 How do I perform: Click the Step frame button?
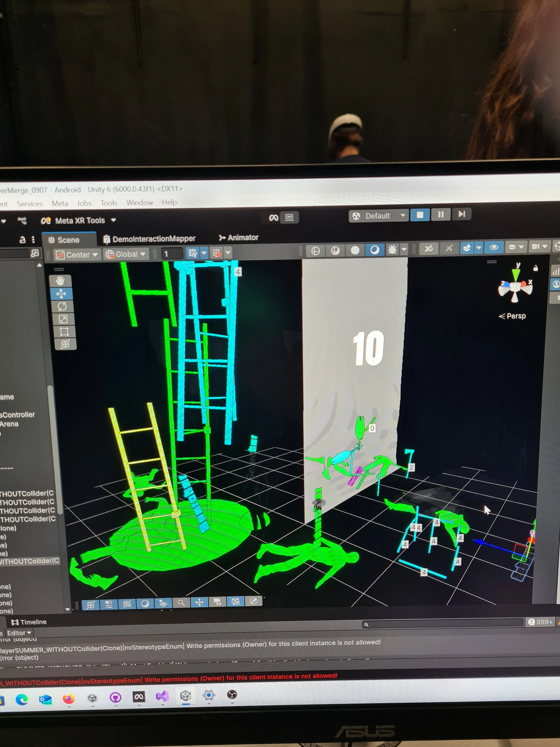[x=461, y=214]
